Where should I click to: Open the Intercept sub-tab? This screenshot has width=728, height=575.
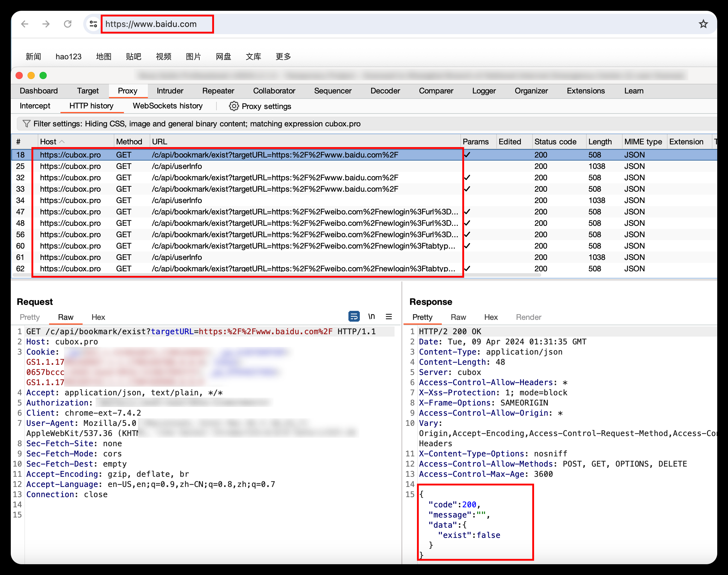coord(35,106)
